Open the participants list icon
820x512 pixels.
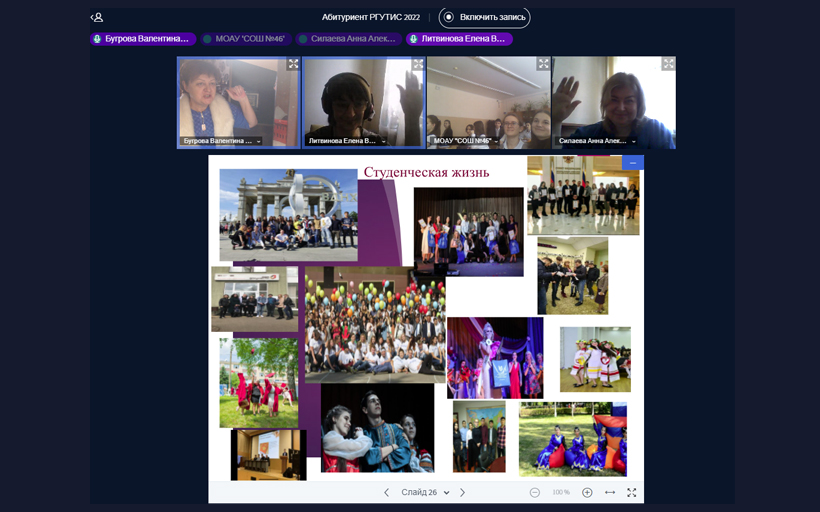point(97,17)
